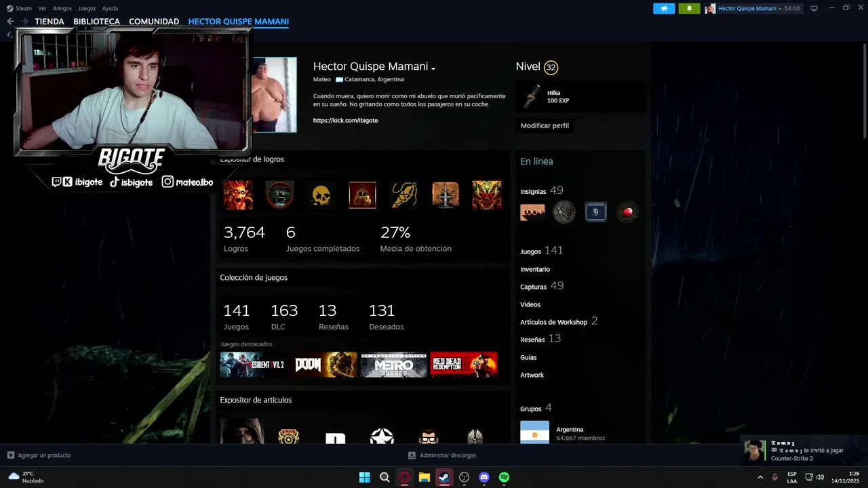Select the horned demon face achievement icon
The image size is (868, 488).
(x=487, y=195)
